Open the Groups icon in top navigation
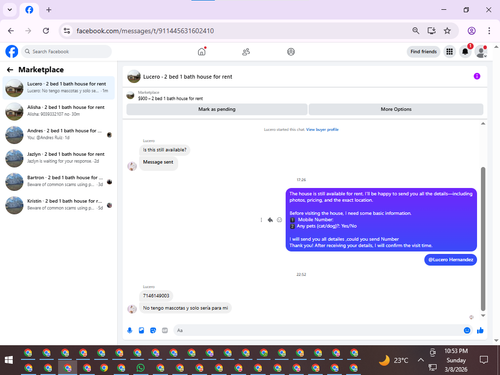 pyautogui.click(x=291, y=52)
